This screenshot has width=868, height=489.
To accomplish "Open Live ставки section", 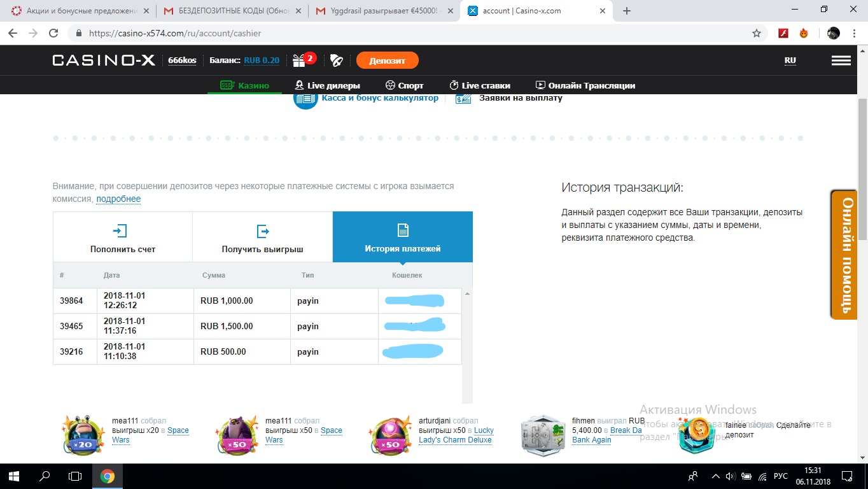I will point(480,85).
